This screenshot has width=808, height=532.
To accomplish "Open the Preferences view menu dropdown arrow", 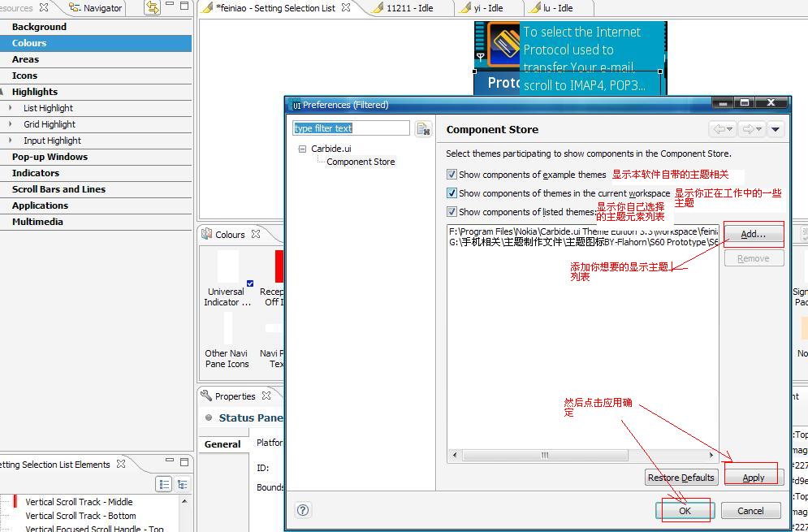I will (x=776, y=129).
